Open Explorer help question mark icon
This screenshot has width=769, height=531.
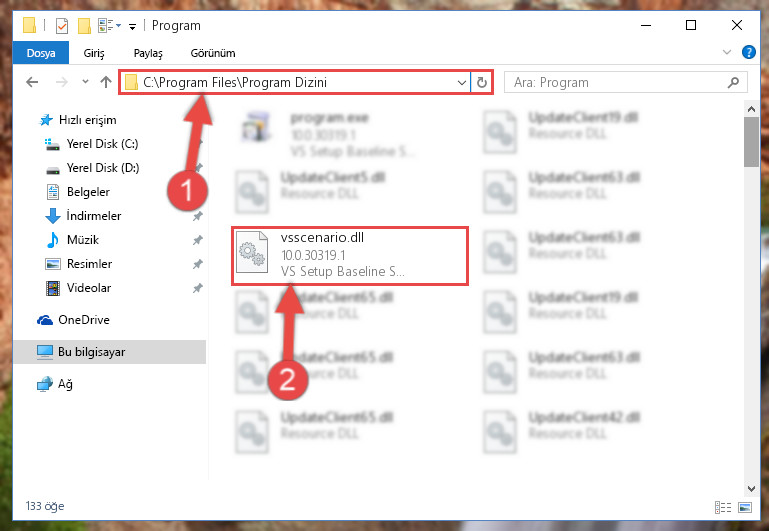[748, 52]
